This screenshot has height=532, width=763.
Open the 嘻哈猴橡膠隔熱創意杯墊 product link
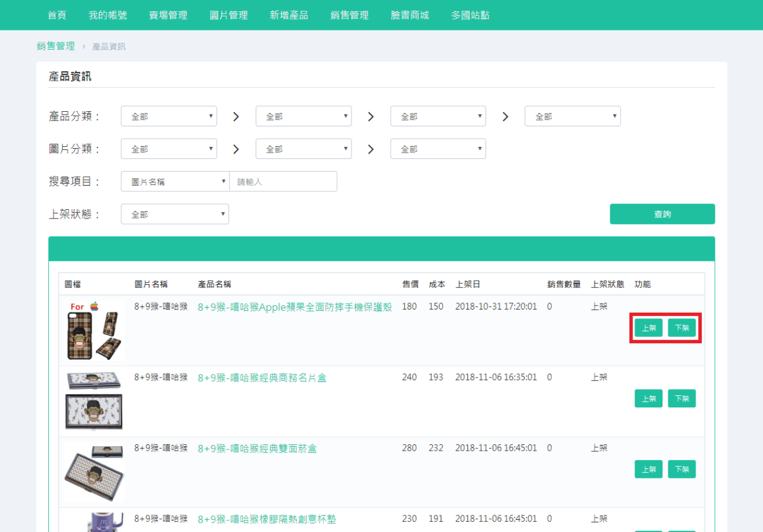click(x=267, y=519)
